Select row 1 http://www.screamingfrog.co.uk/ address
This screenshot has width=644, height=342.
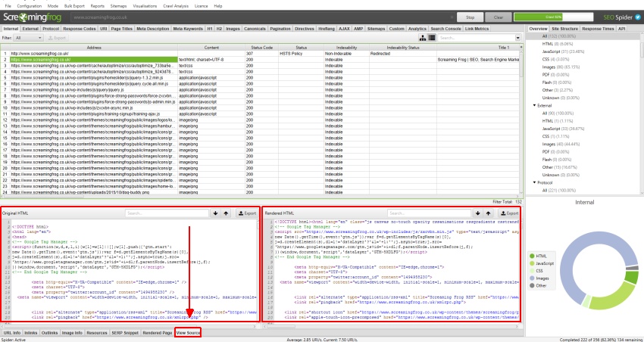tap(94, 54)
